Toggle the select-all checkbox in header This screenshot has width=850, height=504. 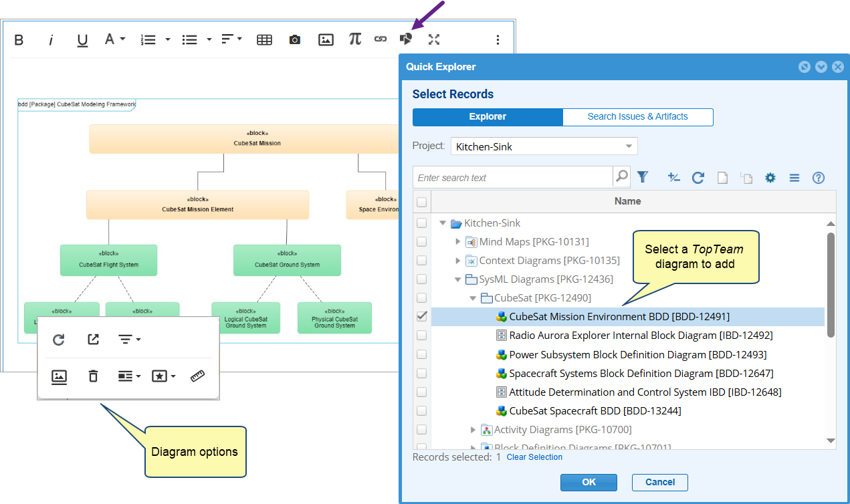[422, 201]
